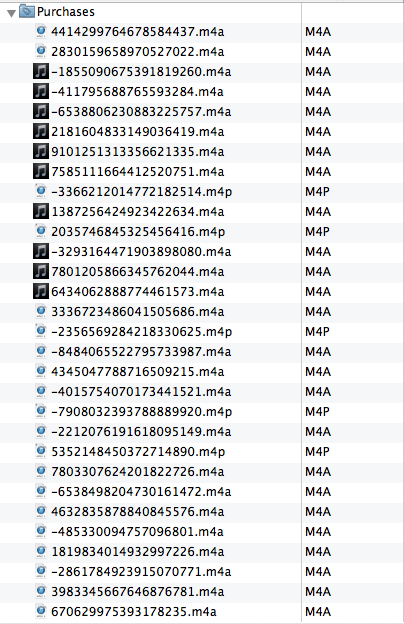Image resolution: width=404 pixels, height=624 pixels.
Task: Select file name 670629975393178235.m4a
Action: [x=134, y=612]
